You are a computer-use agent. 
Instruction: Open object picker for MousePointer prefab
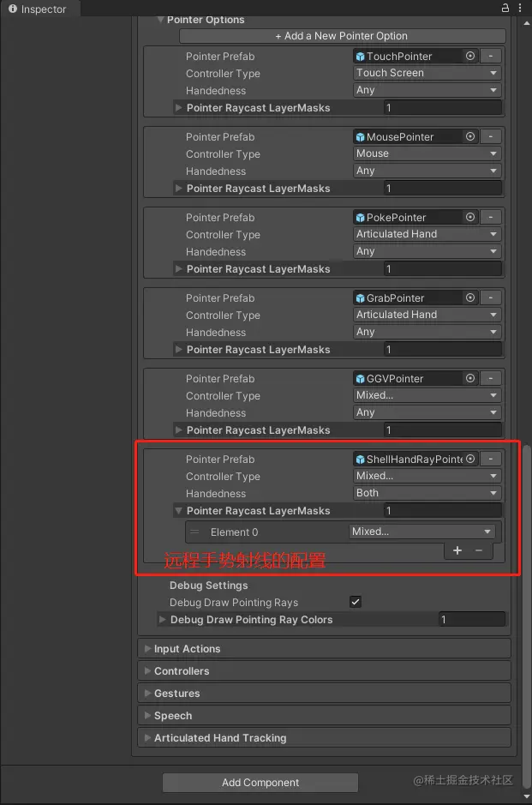click(470, 136)
